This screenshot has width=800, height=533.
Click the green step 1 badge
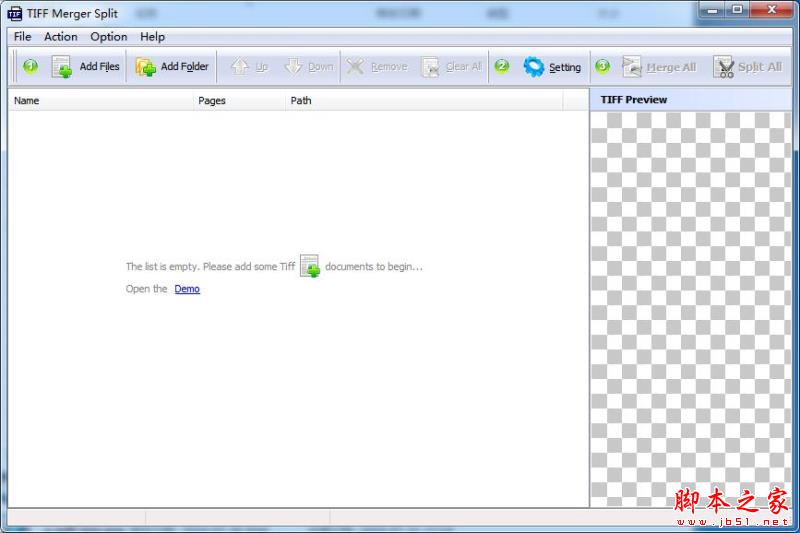(31, 66)
